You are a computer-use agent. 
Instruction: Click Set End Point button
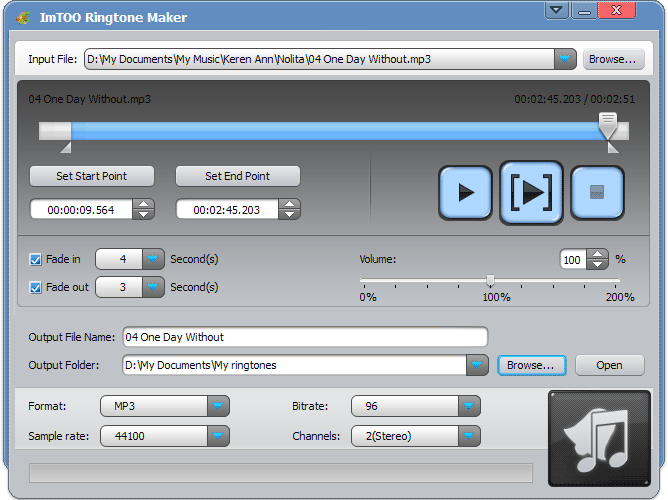click(238, 176)
